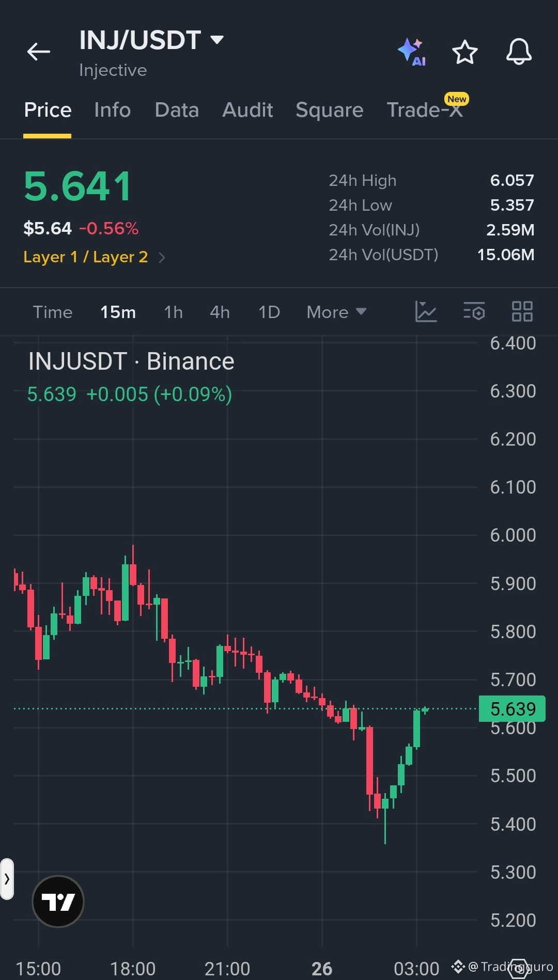Click the TradingView logo badge
Screen dimensions: 558x980
[x=58, y=902]
